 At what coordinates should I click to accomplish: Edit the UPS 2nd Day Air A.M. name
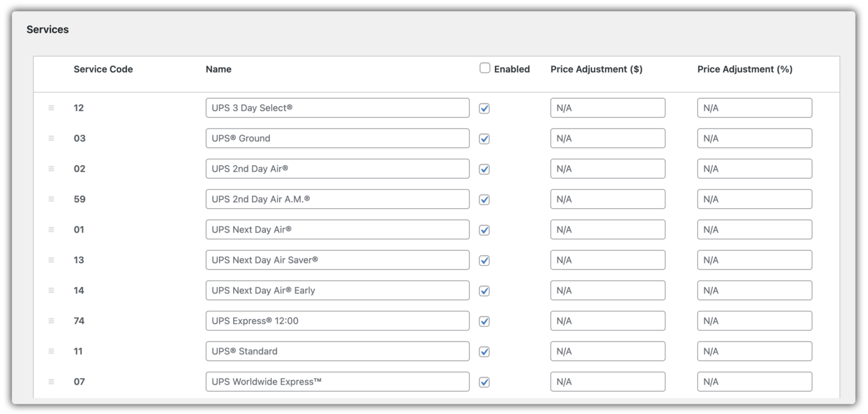(x=337, y=199)
